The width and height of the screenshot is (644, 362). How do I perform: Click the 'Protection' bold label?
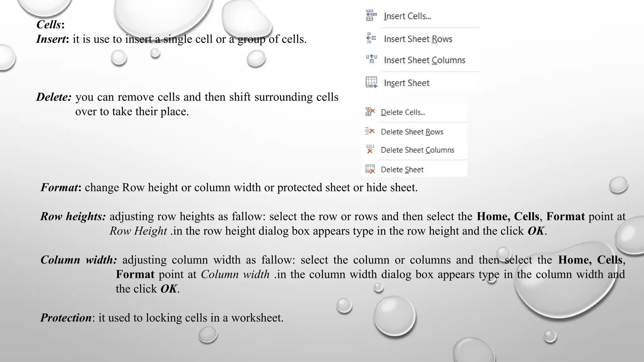coord(66,317)
